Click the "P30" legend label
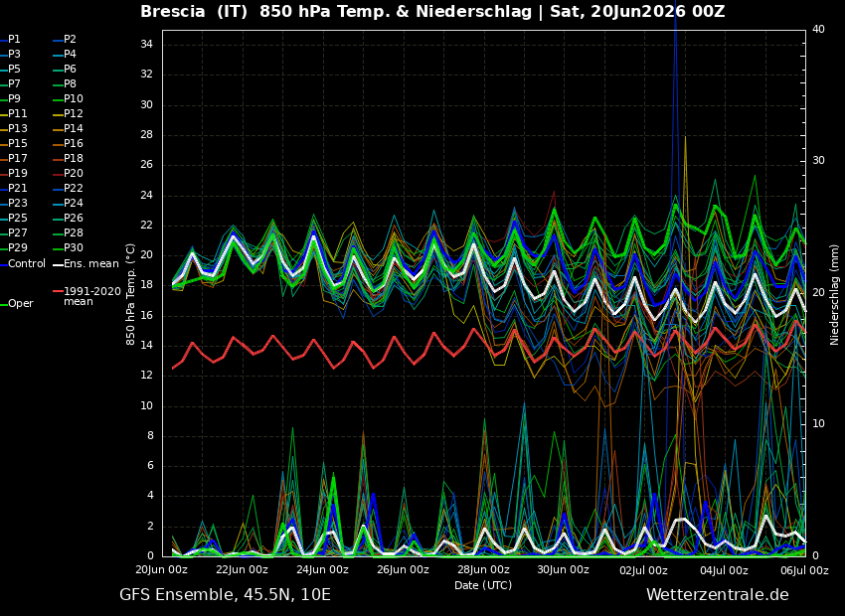The image size is (845, 616). (74, 247)
